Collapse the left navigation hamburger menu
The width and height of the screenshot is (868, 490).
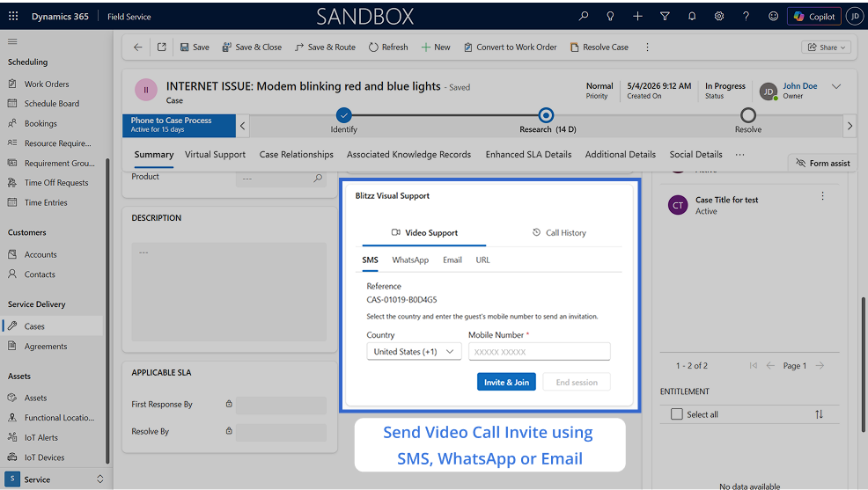12,41
